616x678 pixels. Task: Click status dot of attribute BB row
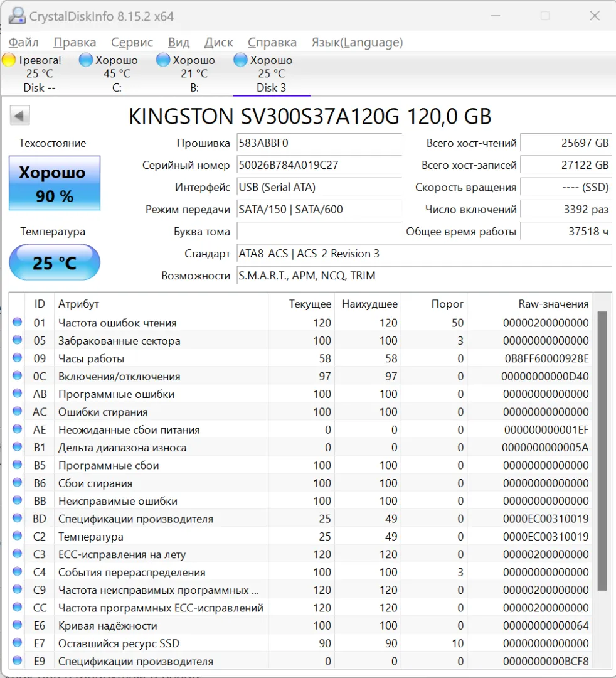pos(18,500)
